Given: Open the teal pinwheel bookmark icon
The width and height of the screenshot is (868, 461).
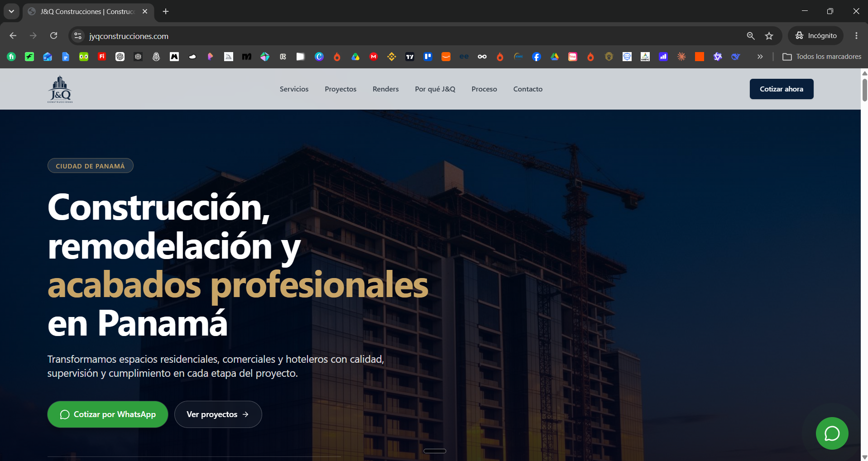Looking at the screenshot, I should pyautogui.click(x=265, y=57).
